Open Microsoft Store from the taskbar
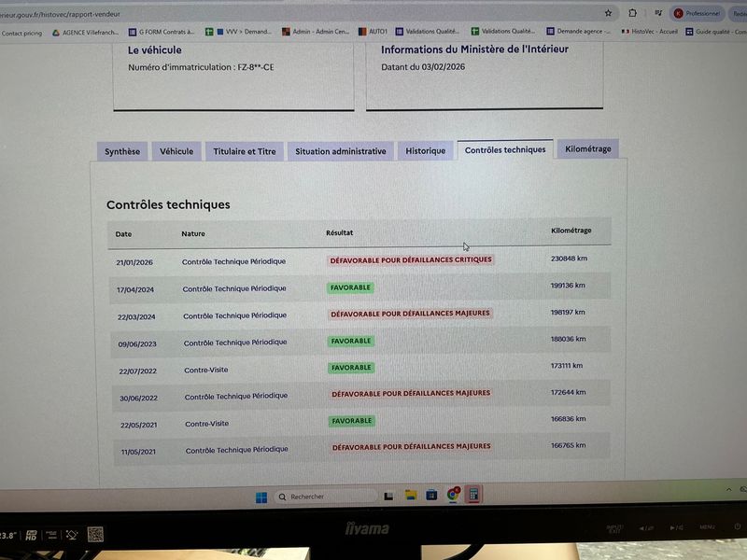747x560 pixels. pyautogui.click(x=431, y=495)
